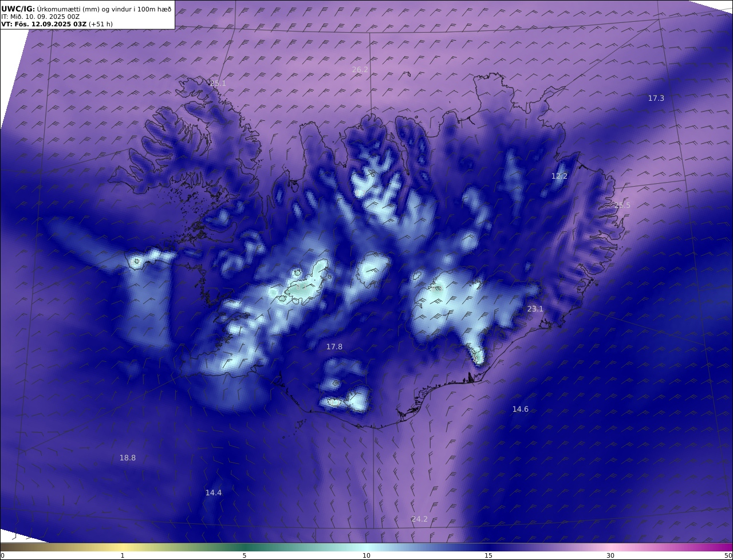The height and width of the screenshot is (560, 733).
Task: Click the color scale tick label 50
Action: coord(728,555)
